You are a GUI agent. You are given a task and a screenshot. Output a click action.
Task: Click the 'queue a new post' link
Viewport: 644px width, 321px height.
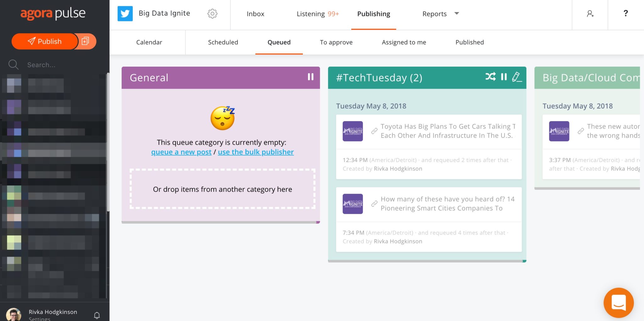tap(181, 152)
